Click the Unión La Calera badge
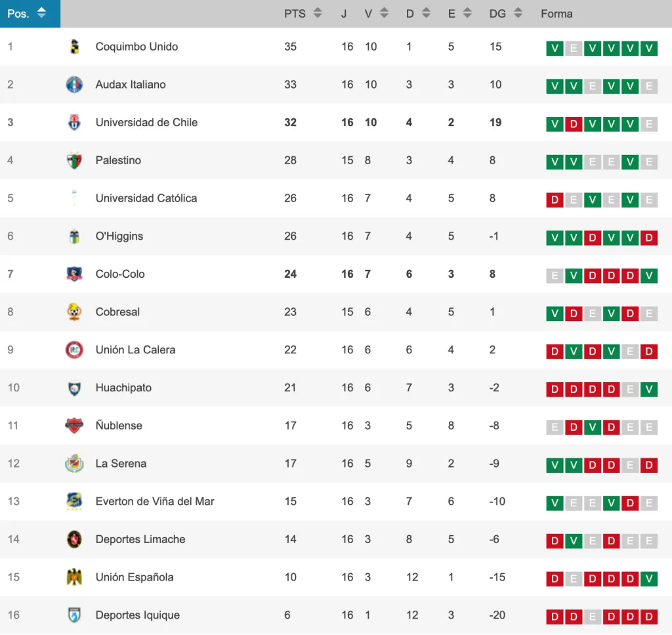 74,350
